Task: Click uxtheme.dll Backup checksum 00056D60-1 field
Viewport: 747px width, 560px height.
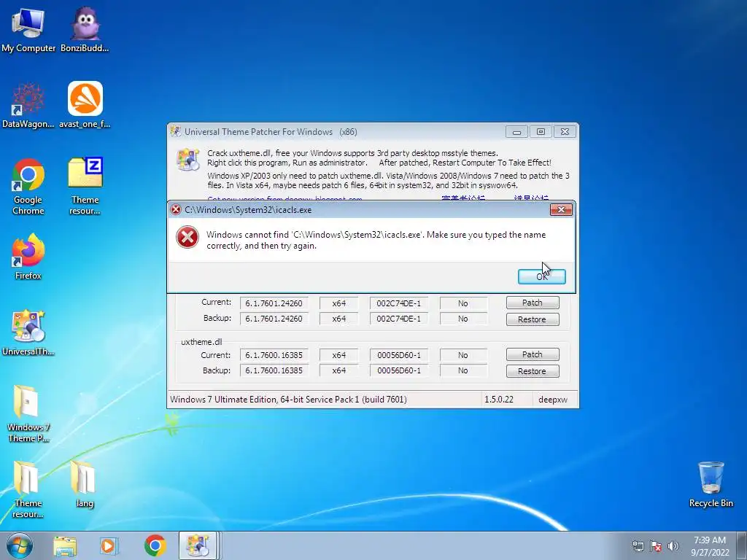Action: 399,370
